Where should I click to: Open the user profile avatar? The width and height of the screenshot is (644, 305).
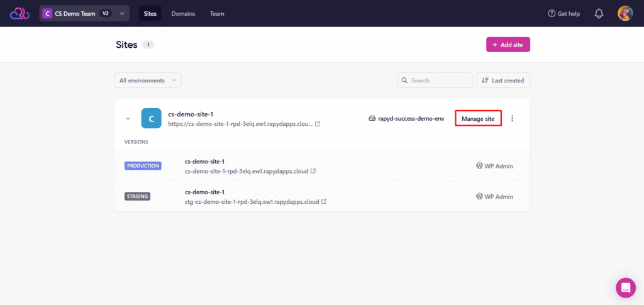click(x=625, y=13)
